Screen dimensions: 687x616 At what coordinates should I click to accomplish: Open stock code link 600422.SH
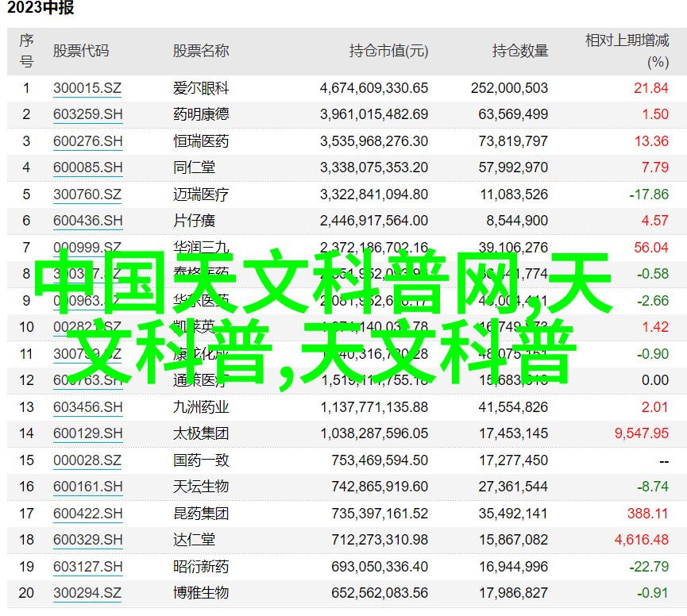click(x=87, y=514)
